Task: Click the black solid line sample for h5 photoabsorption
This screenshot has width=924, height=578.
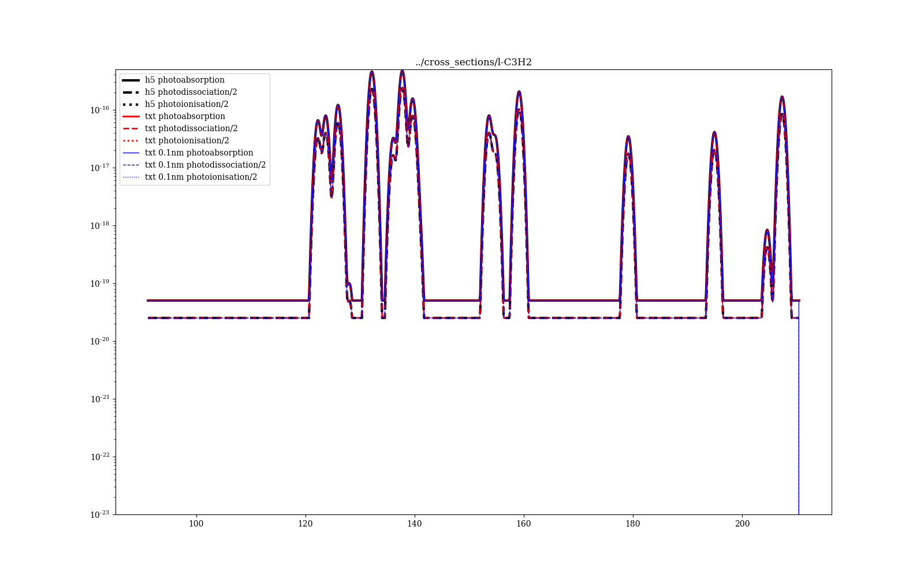Action: [131, 80]
